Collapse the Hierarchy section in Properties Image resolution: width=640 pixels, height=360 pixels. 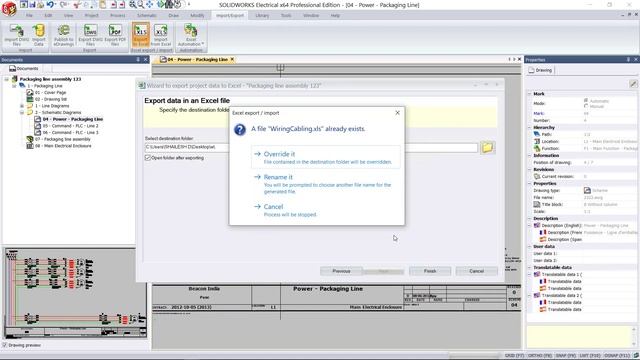pyautogui.click(x=530, y=127)
